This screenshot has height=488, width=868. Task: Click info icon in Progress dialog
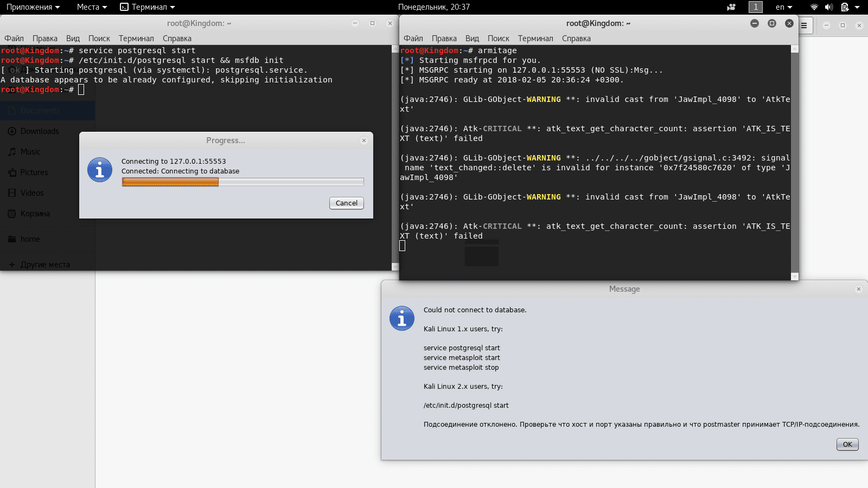(100, 170)
